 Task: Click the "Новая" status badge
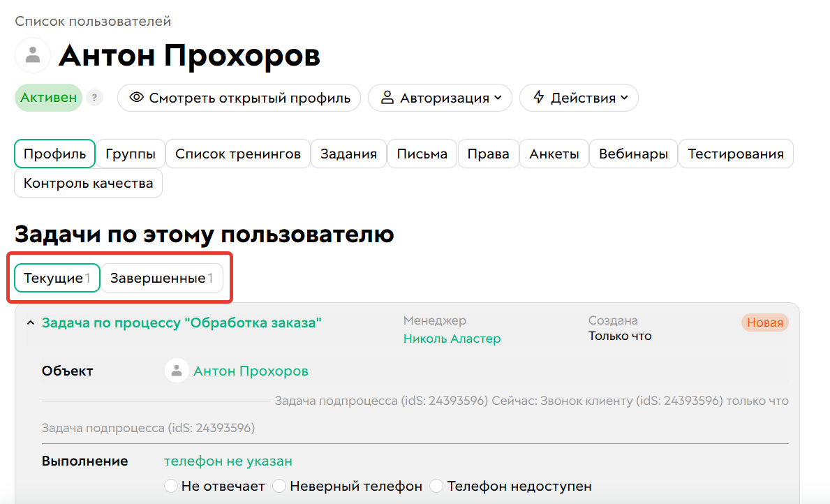766,323
